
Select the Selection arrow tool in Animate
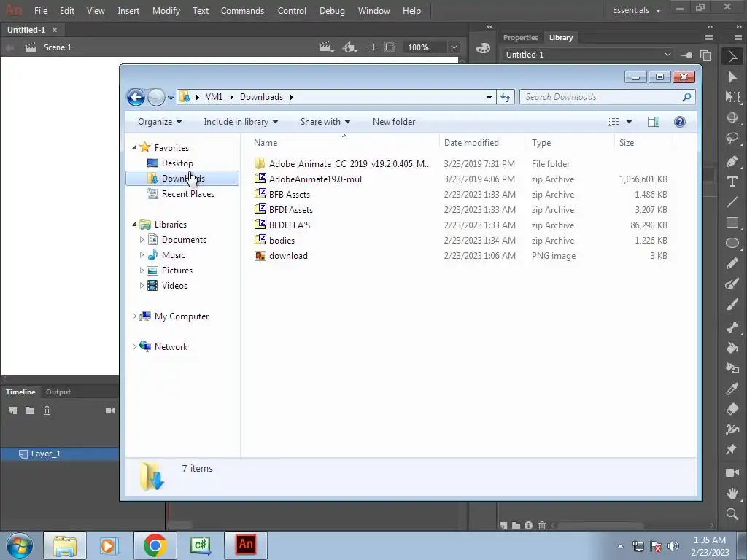(x=732, y=57)
